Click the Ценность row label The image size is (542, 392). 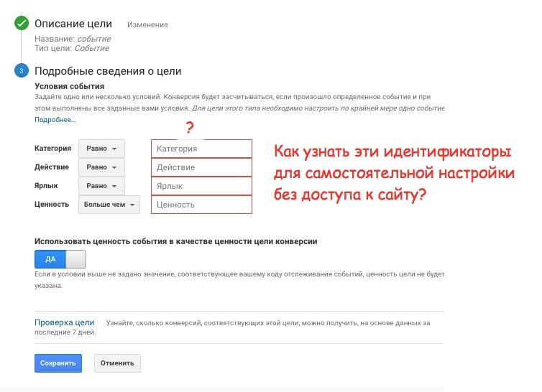(52, 204)
